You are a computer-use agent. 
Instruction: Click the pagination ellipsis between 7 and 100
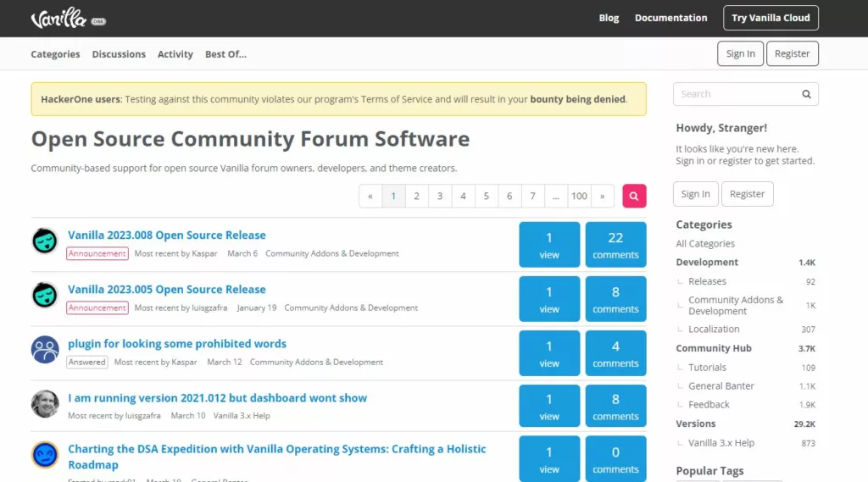pyautogui.click(x=556, y=196)
